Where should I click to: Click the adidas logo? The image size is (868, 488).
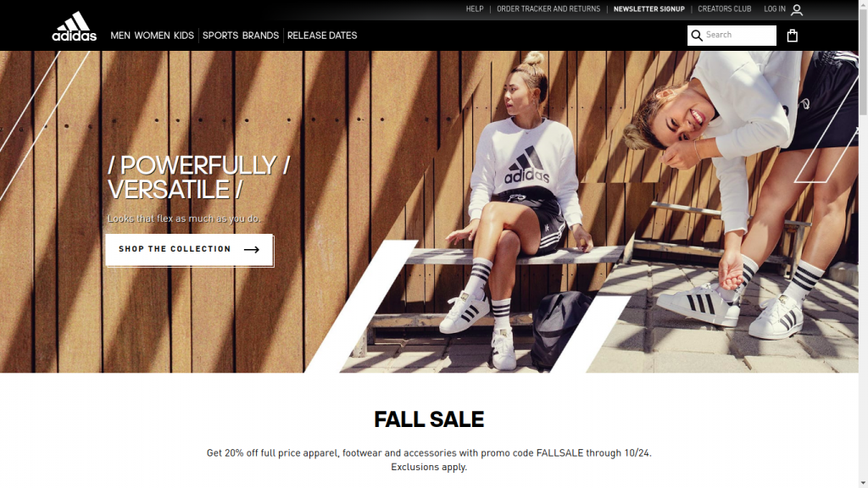[75, 27]
